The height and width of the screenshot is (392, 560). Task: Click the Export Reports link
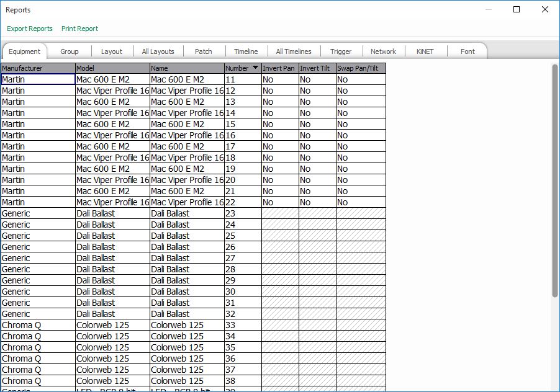click(x=30, y=29)
